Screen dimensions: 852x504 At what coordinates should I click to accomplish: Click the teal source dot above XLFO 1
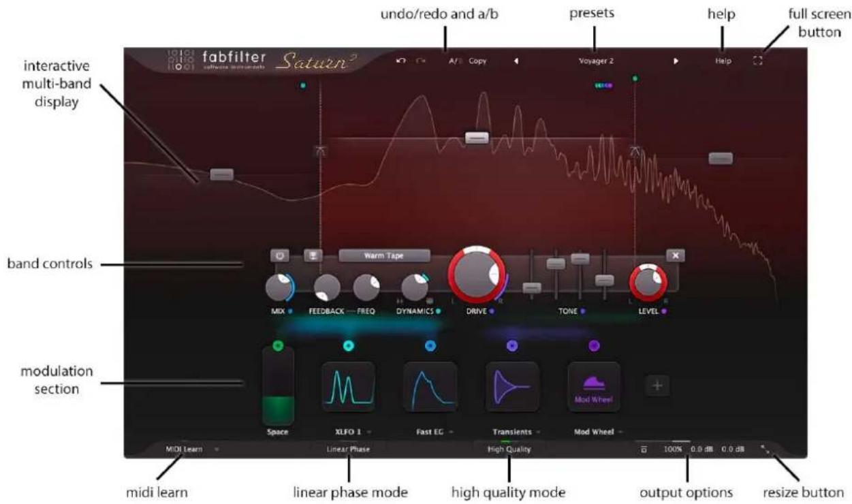point(348,346)
